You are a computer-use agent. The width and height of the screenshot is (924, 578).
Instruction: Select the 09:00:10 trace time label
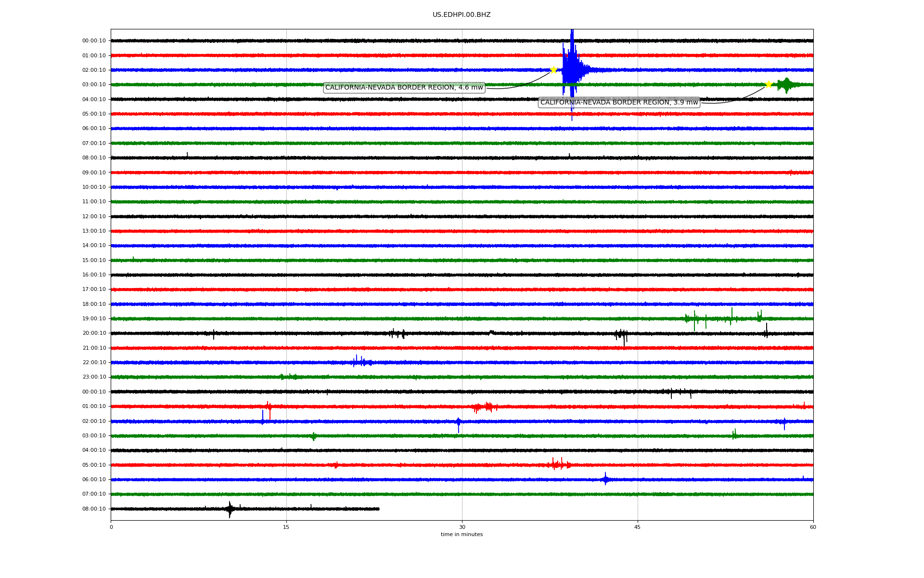coord(94,172)
